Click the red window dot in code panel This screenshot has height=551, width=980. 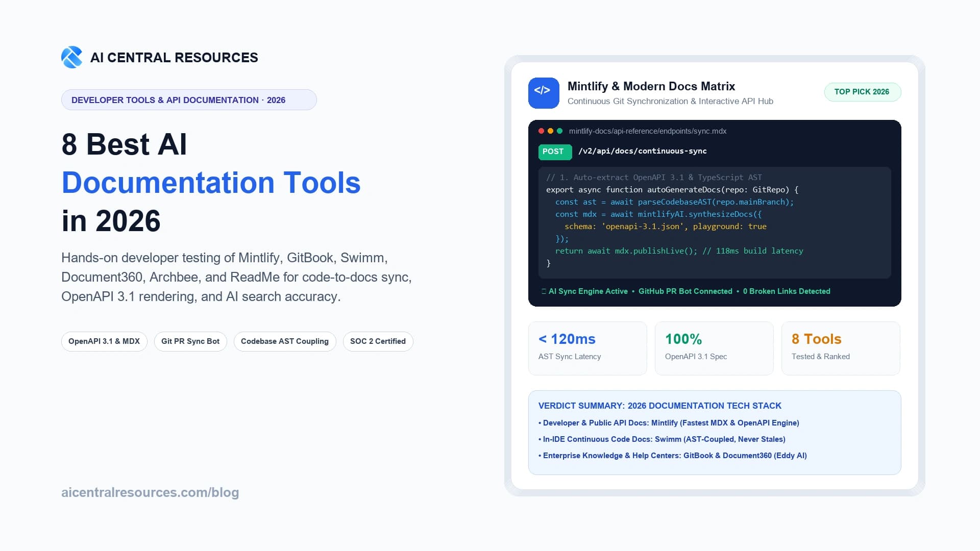pos(541,131)
